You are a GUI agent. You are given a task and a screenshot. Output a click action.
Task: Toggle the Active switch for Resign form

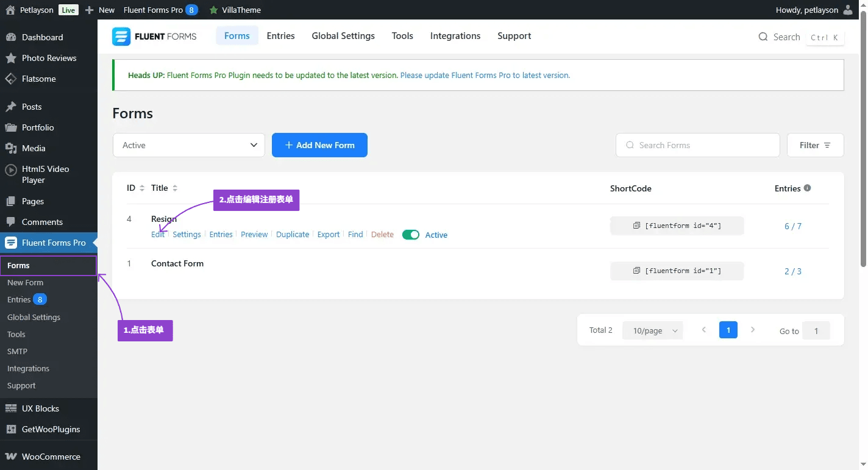[411, 235]
